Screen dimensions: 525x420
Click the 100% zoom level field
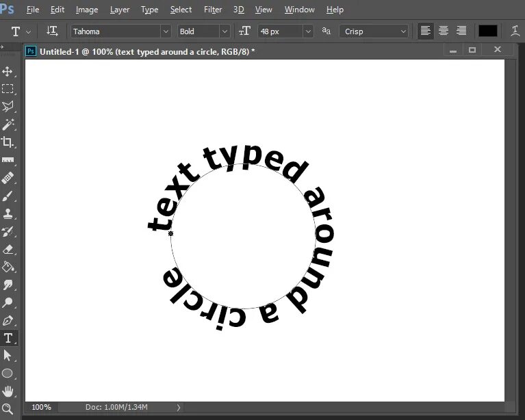coord(42,407)
